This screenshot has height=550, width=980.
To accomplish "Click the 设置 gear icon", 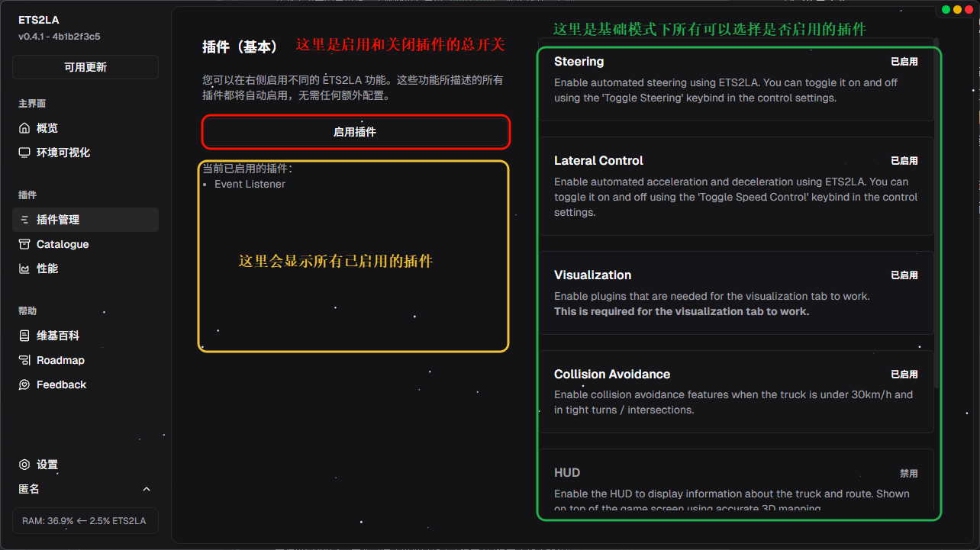I will pos(24,465).
